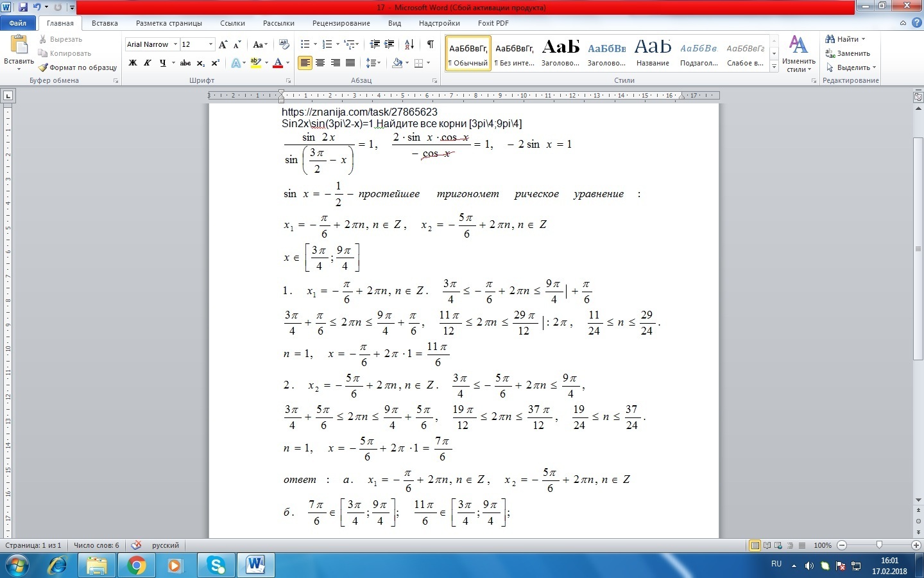Click Format Painter (Формат по образцу)
The height and width of the screenshot is (578, 924).
[78, 67]
